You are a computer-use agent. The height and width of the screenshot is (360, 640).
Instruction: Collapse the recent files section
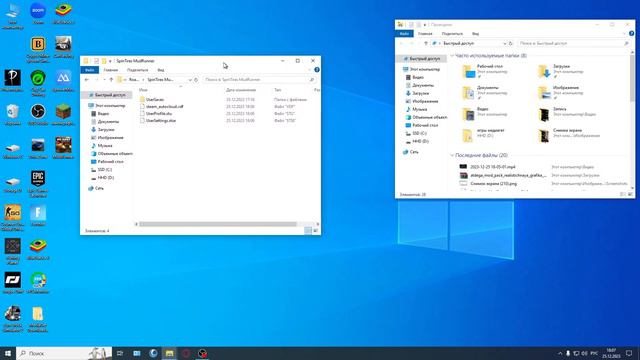[452, 155]
